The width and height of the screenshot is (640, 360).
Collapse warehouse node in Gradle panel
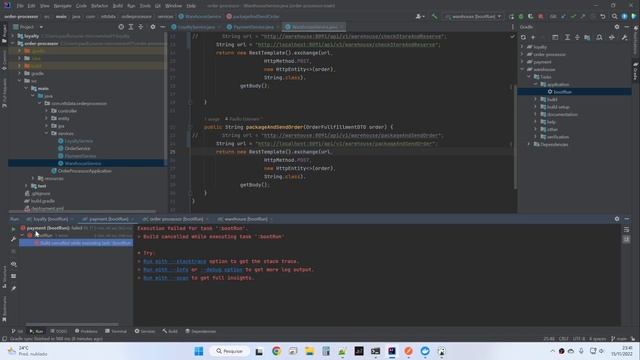pos(522,69)
